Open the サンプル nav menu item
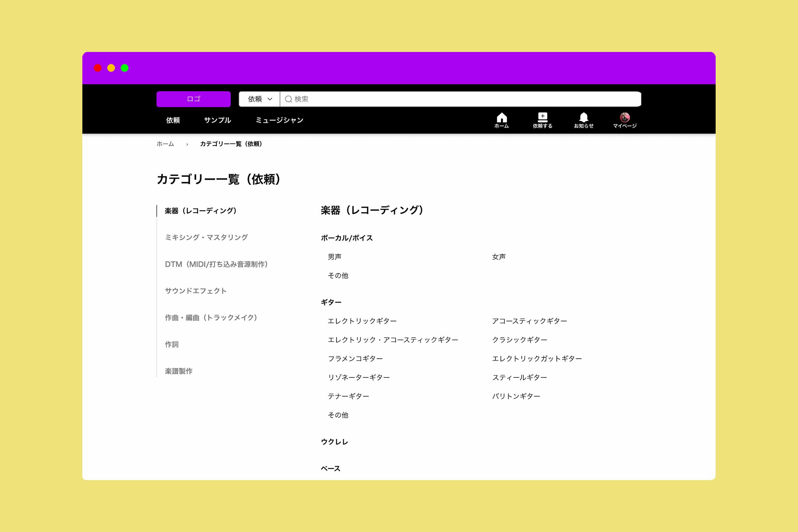The image size is (798, 532). (x=217, y=120)
